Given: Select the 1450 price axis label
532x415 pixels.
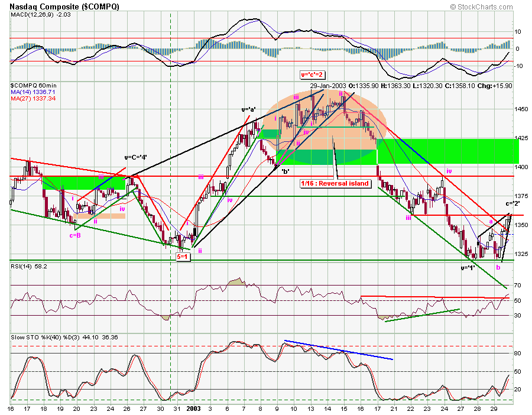Looking at the screenshot, I should (x=521, y=109).
